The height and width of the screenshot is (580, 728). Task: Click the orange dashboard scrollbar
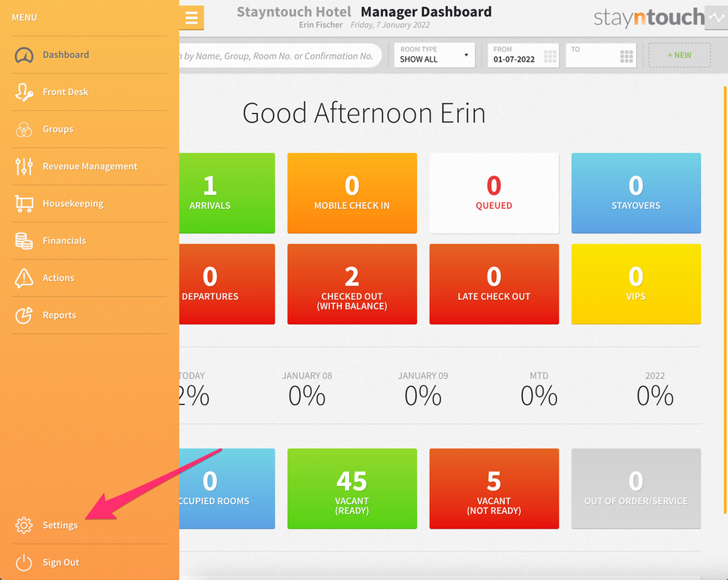pos(725,300)
